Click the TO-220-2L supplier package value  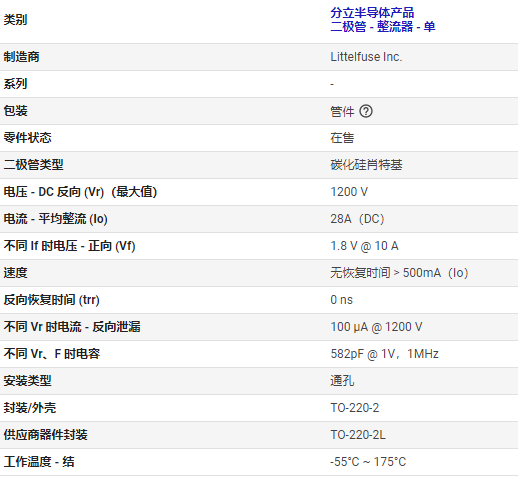(x=358, y=435)
